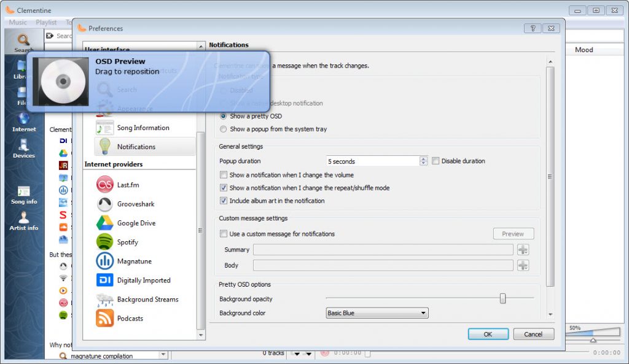The image size is (629, 364).
Task: Click the magnifier icon beside magnatune compilation
Action: pyautogui.click(x=63, y=356)
